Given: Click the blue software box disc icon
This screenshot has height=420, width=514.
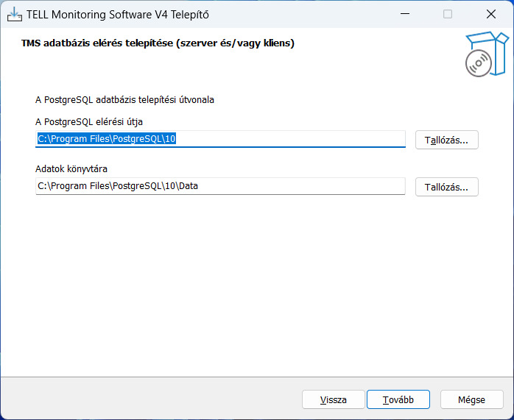Looking at the screenshot, I should coord(487,54).
